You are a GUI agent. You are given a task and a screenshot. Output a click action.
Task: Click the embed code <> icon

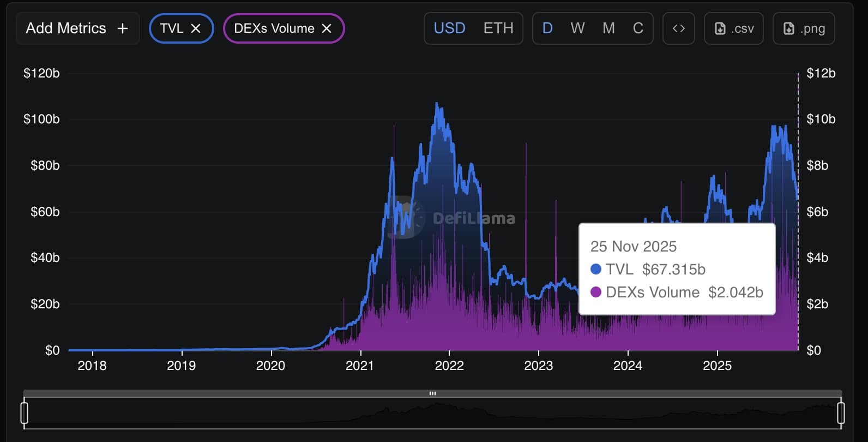[678, 28]
